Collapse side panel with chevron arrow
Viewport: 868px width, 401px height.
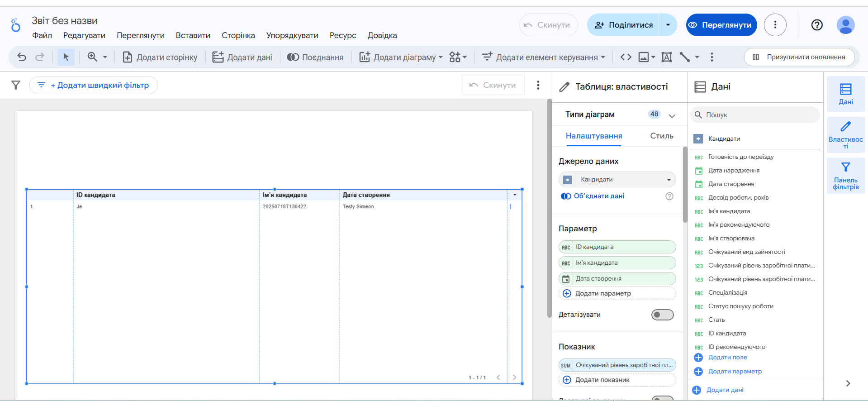[x=848, y=383]
